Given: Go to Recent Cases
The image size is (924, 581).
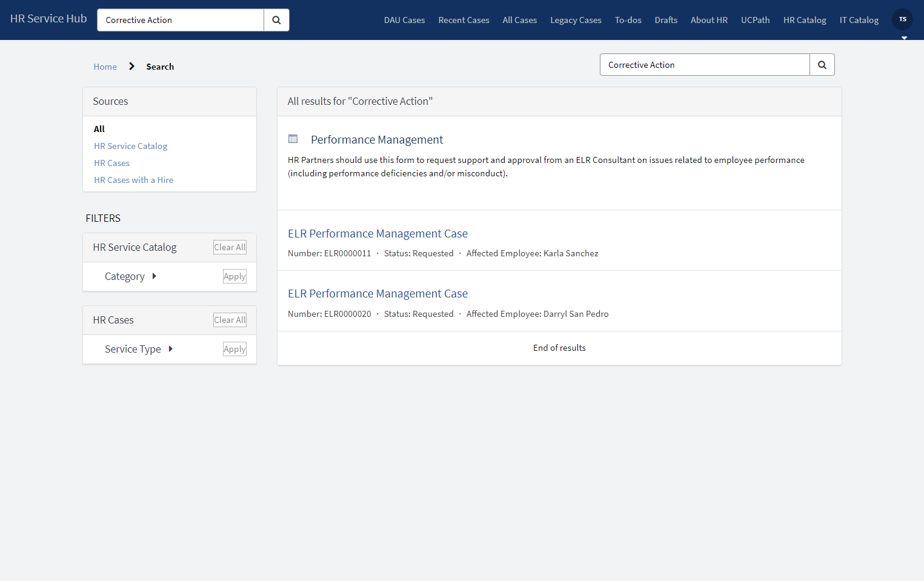Looking at the screenshot, I should pyautogui.click(x=464, y=20).
